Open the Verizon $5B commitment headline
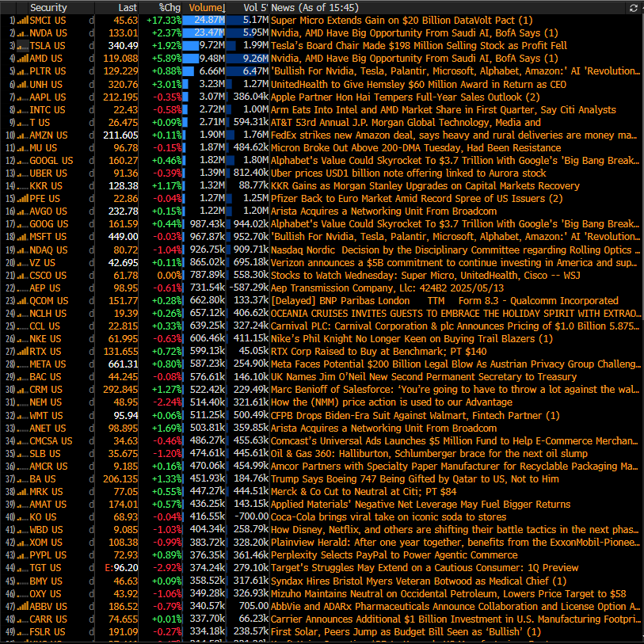Image resolution: width=644 pixels, height=644 pixels. 454,263
